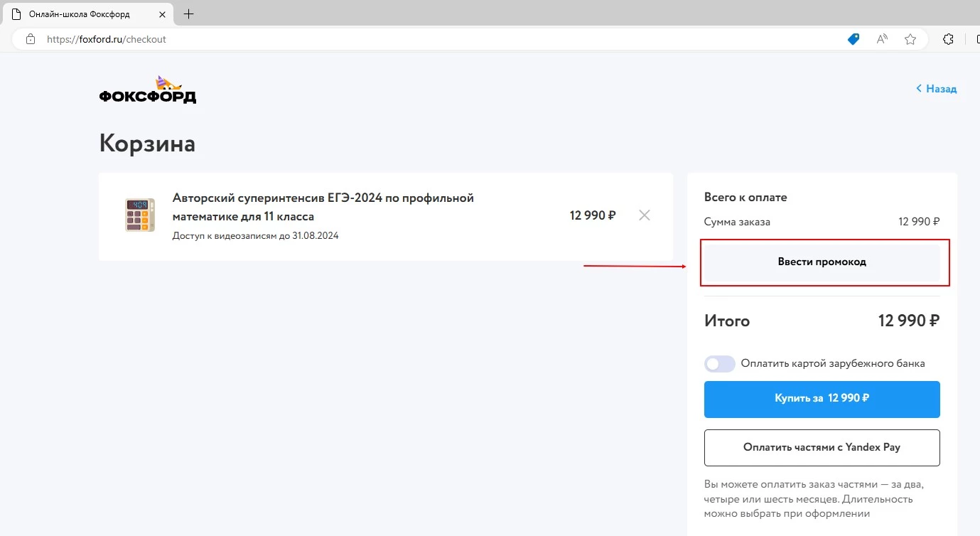Click the blue coupon tag icon in address bar
Screen dimensions: 980x536
click(x=852, y=39)
